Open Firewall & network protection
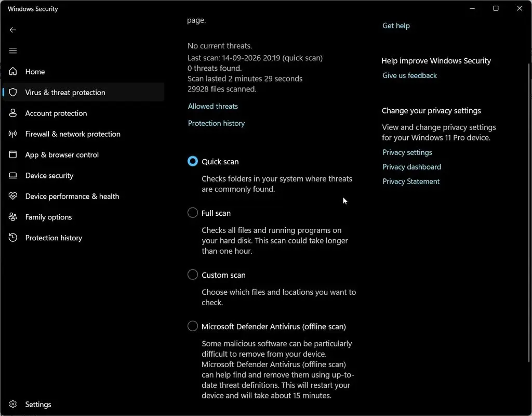Image resolution: width=532 pixels, height=416 pixels. coord(83,134)
